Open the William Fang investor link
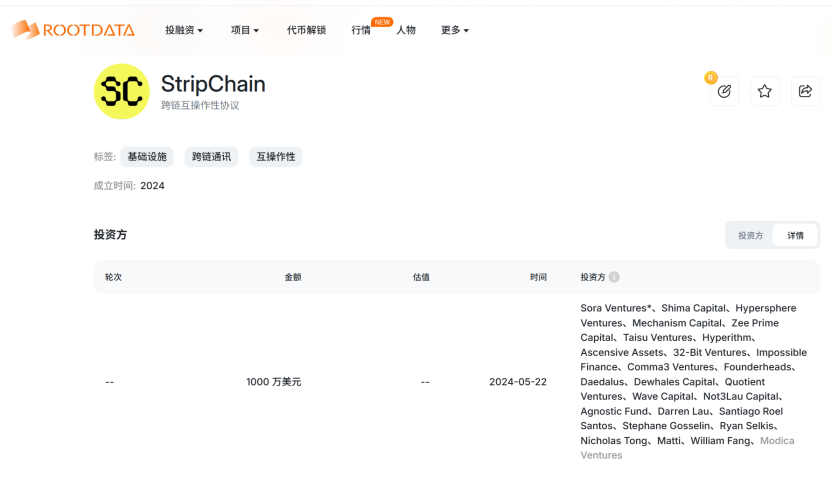The width and height of the screenshot is (832, 488). pyautogui.click(x=720, y=441)
